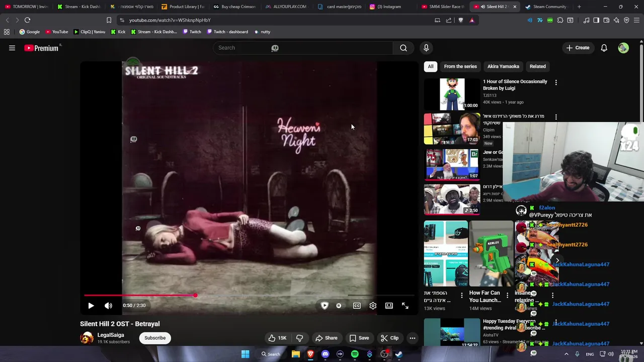Open browser extensions puzzle icon

coord(560,20)
